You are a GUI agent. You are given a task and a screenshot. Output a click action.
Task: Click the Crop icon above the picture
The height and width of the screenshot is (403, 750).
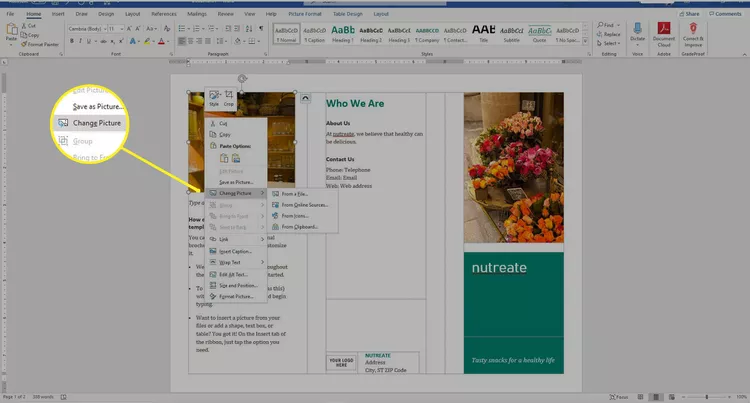(229, 98)
